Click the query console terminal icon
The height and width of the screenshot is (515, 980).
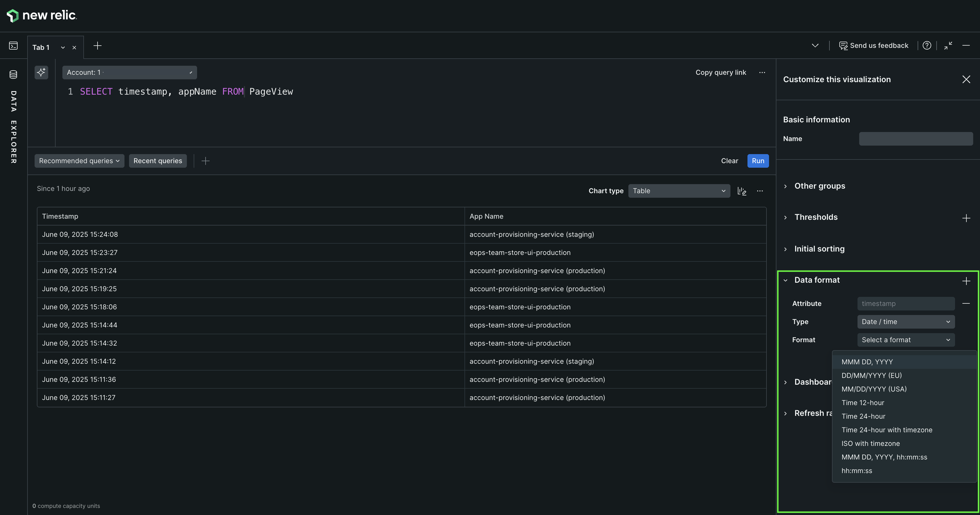pyautogui.click(x=13, y=46)
